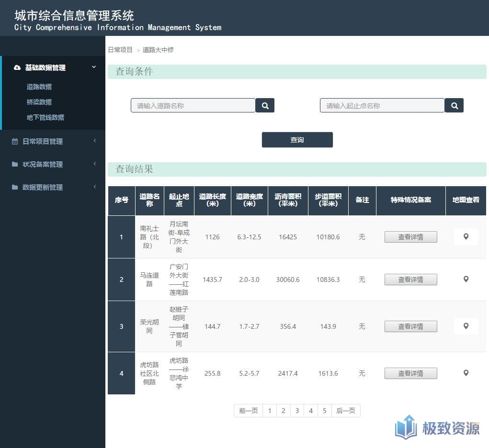Image resolution: width=489 pixels, height=448 pixels.
Task: Click the road name search magnifier icon
Action: (x=265, y=105)
